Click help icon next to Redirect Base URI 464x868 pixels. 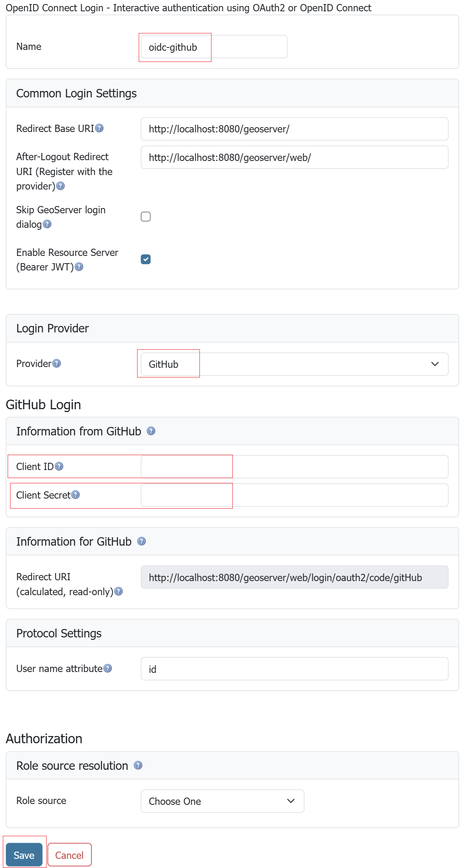click(x=99, y=128)
